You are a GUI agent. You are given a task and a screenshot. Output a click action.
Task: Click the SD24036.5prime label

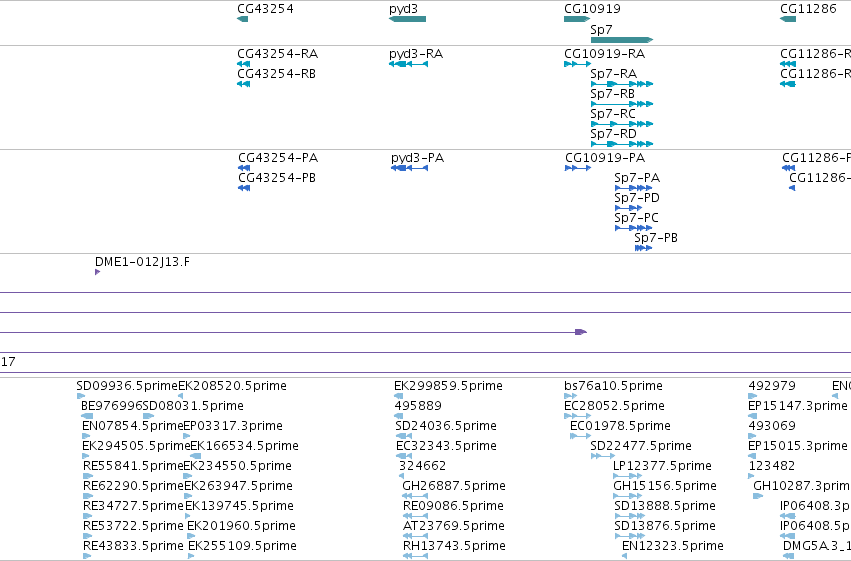[x=446, y=426]
